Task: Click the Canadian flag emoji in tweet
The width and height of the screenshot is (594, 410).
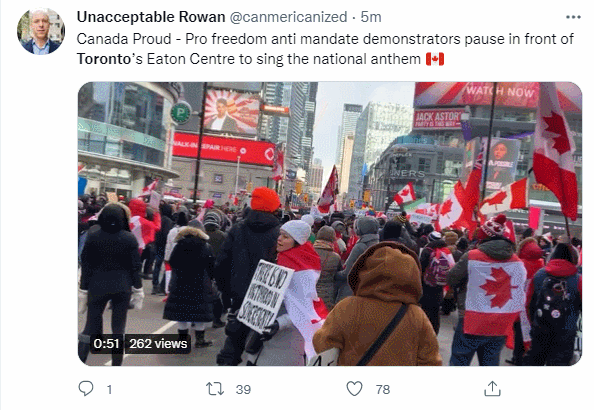Action: [x=435, y=59]
